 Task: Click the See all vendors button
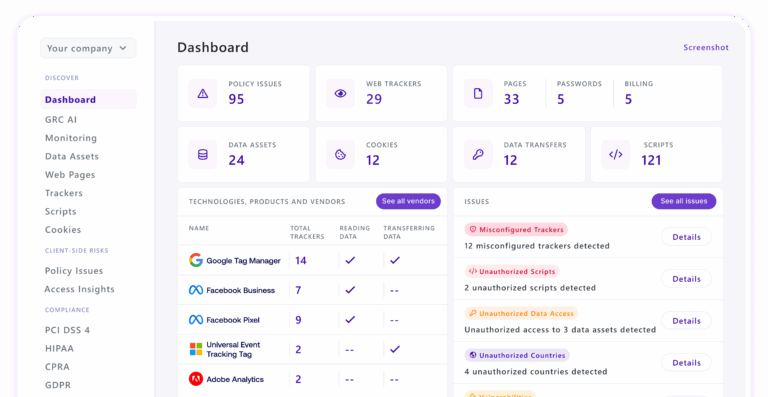(408, 201)
